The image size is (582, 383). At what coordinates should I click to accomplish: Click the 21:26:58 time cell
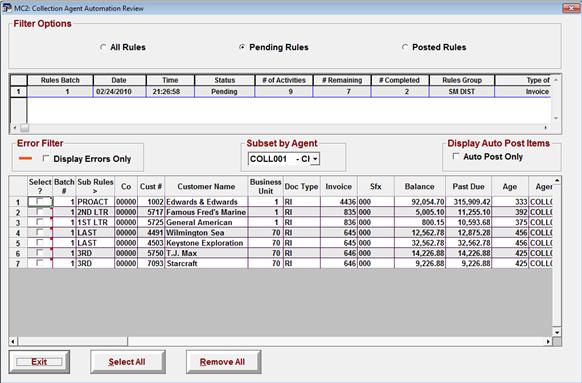[x=170, y=92]
